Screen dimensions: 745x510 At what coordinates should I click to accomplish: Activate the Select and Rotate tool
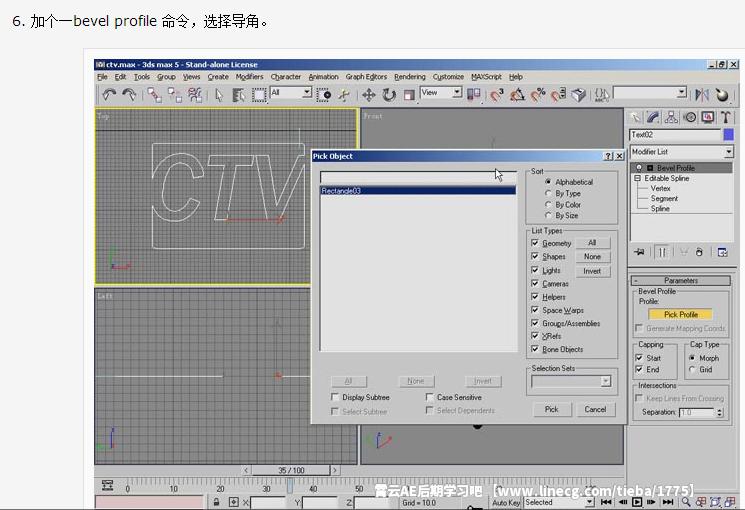389,95
